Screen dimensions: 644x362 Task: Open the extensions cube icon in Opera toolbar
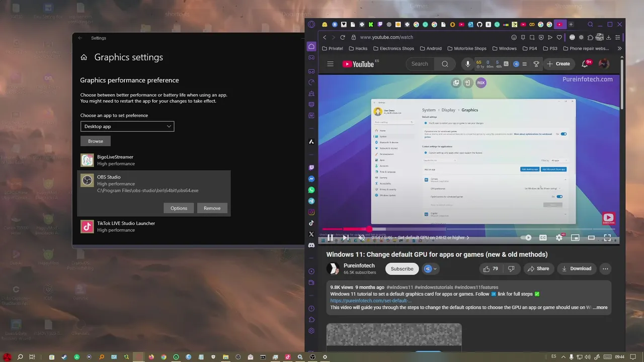(590, 37)
